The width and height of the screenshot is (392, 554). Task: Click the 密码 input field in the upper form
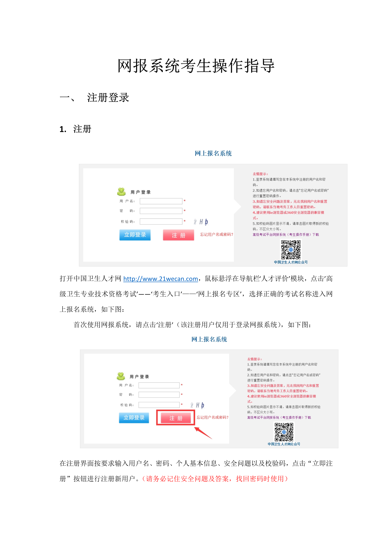click(161, 211)
